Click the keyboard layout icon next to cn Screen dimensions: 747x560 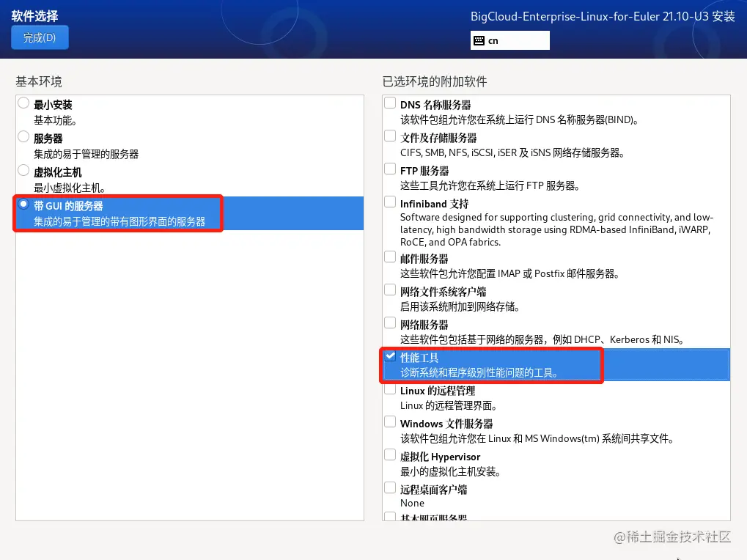point(478,40)
